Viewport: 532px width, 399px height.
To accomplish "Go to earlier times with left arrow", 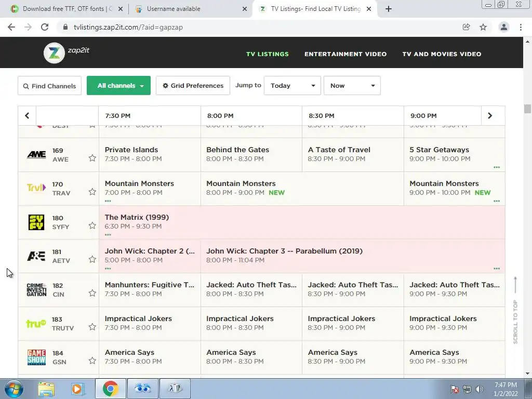I will (x=27, y=116).
